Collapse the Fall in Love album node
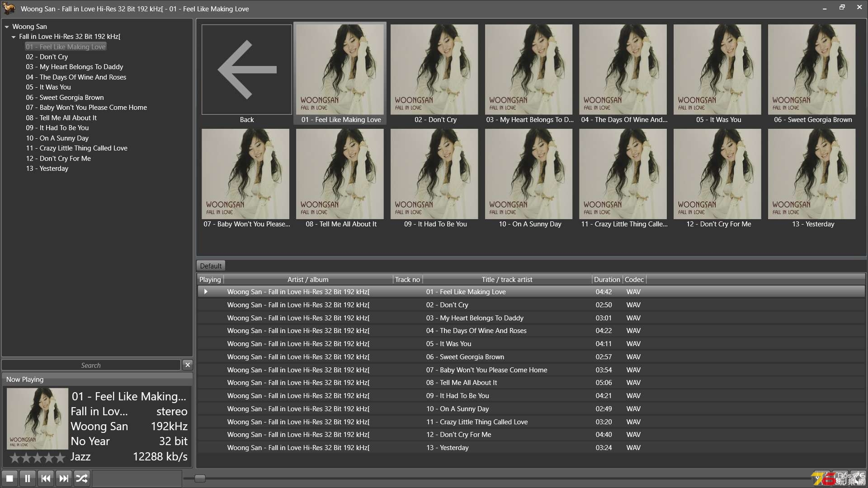This screenshot has height=488, width=868. tap(14, 37)
